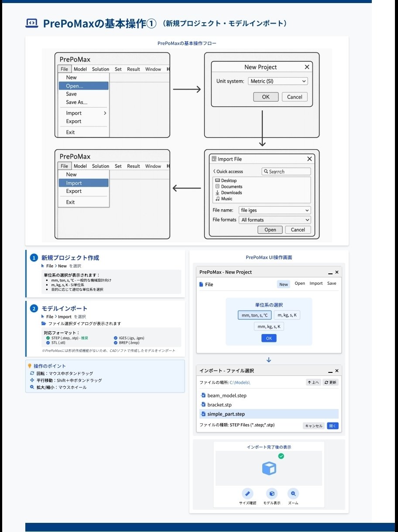The width and height of the screenshot is (398, 532).
Task: Select the mm, ton, s, °C unit option
Action: click(x=255, y=315)
